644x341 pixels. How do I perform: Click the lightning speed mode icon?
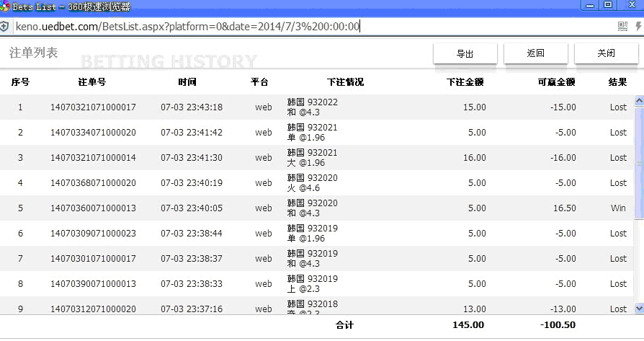(x=638, y=27)
